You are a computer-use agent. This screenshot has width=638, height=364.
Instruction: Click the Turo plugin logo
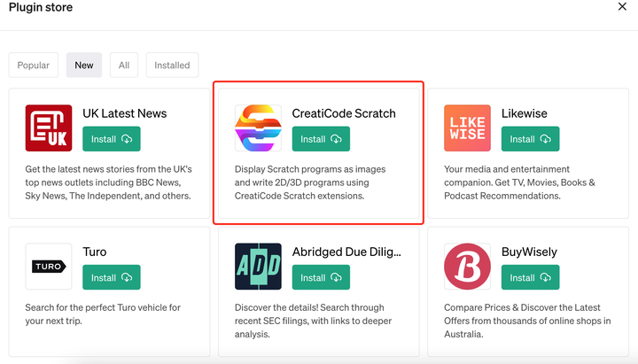[49, 267]
